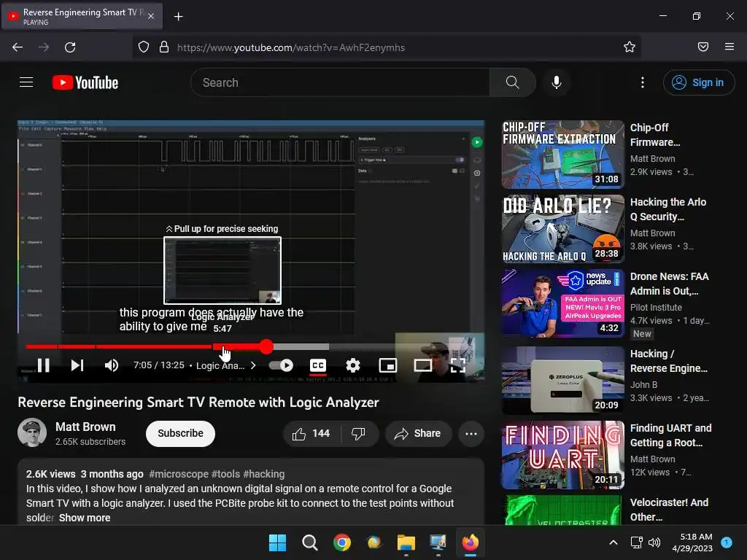Open Did Arlo Lie video thumbnail
The height and width of the screenshot is (560, 747).
tap(562, 228)
